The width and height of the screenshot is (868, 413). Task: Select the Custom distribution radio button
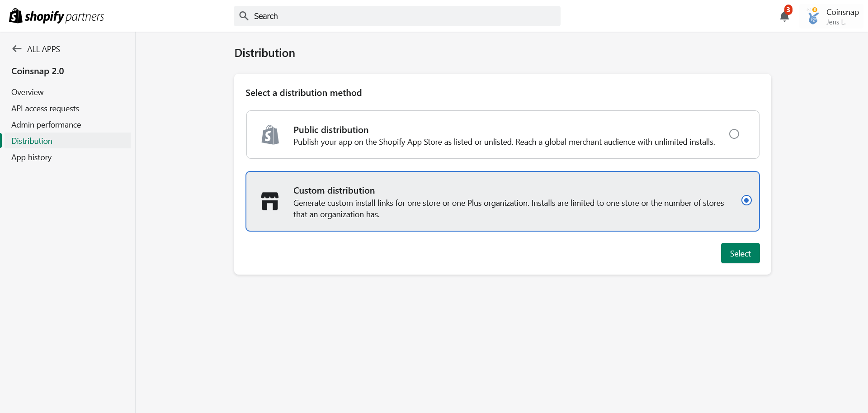tap(746, 200)
